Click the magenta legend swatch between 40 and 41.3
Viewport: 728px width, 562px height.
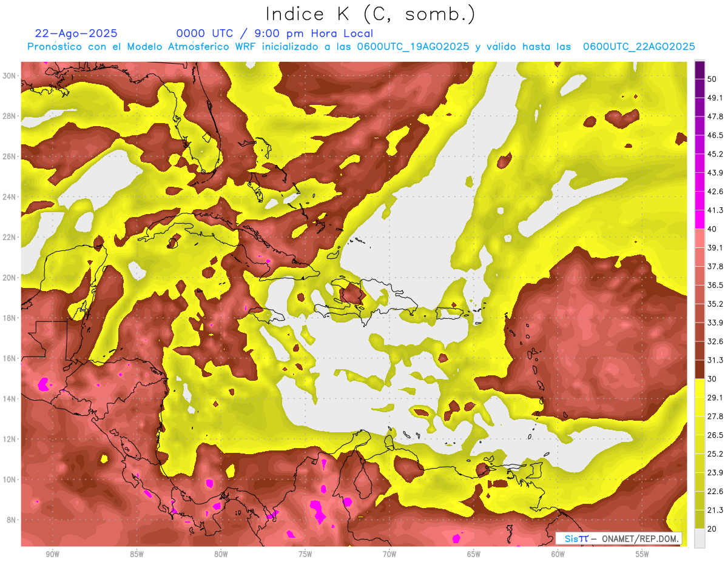pos(699,219)
